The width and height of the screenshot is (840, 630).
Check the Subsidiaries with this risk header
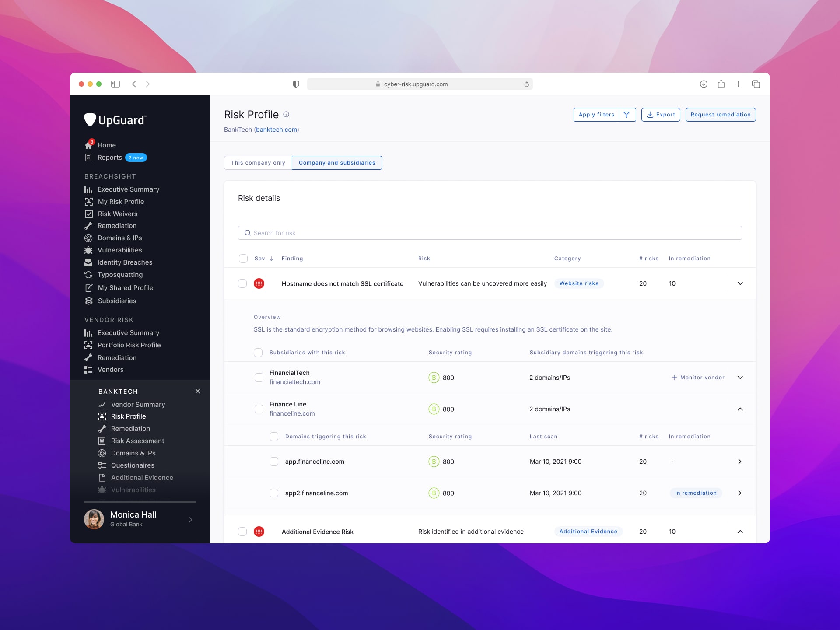(x=258, y=353)
